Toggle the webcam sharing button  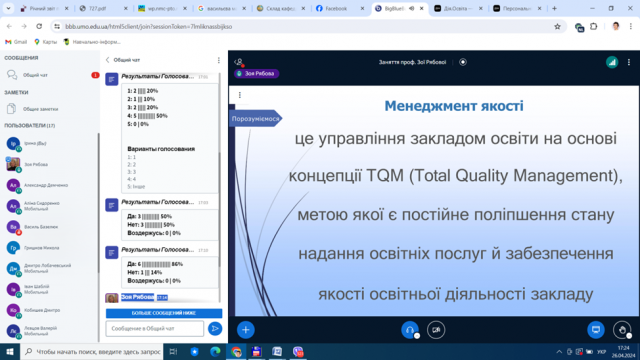coord(436,330)
